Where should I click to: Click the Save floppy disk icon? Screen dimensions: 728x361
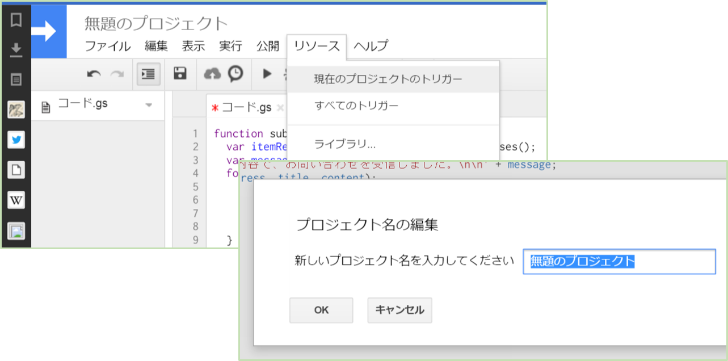[x=180, y=73]
